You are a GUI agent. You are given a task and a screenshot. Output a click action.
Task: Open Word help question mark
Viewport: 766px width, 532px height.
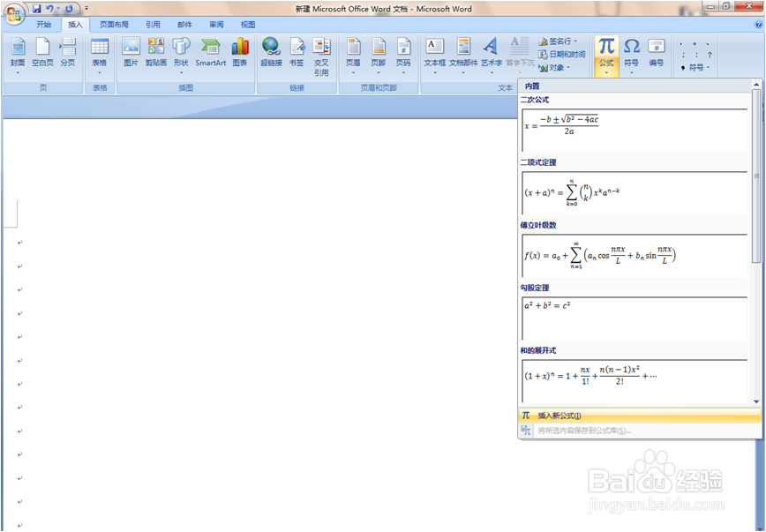pyautogui.click(x=759, y=24)
